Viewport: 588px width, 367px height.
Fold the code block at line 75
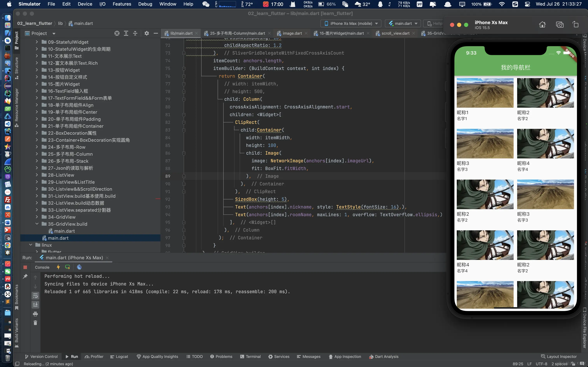point(184,68)
